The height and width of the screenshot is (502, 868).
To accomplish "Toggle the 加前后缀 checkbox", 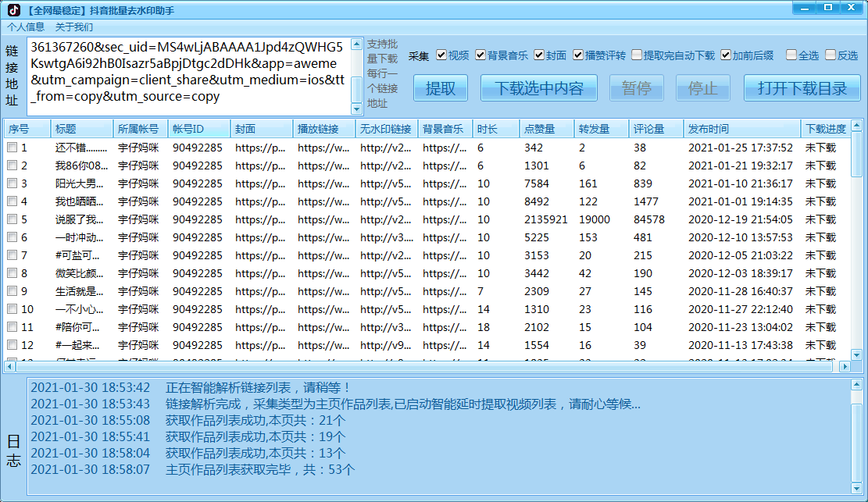I will [726, 55].
